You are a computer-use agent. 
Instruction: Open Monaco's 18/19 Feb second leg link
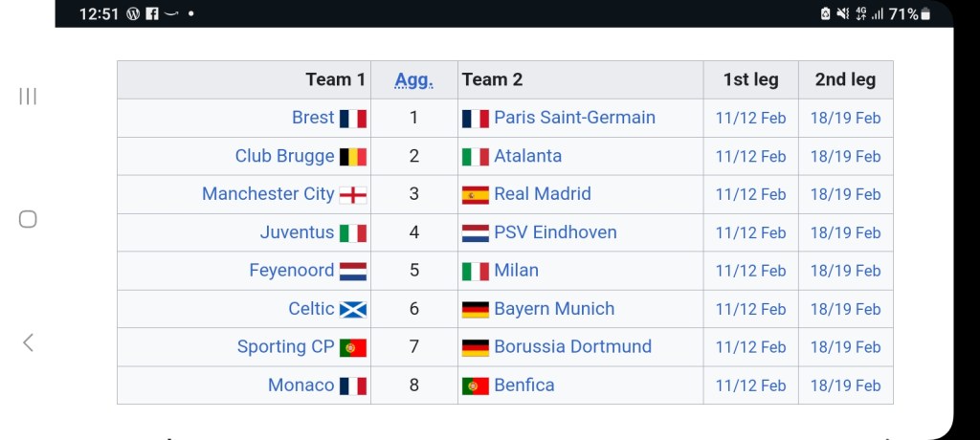tap(845, 386)
